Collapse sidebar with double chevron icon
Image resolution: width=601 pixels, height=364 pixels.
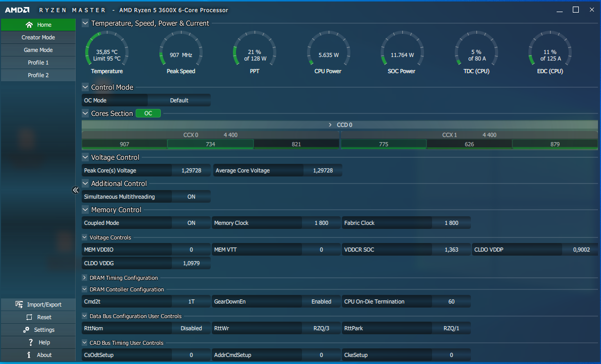[x=76, y=190]
